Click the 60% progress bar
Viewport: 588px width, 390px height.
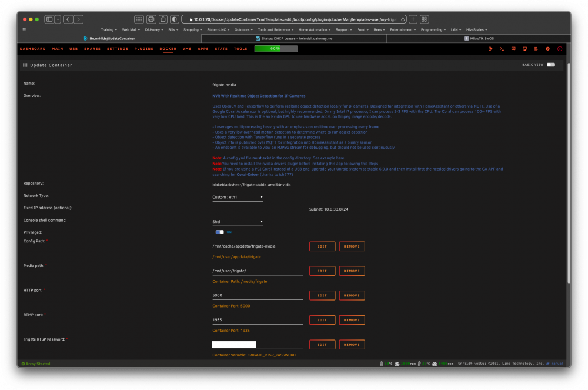[x=276, y=49]
